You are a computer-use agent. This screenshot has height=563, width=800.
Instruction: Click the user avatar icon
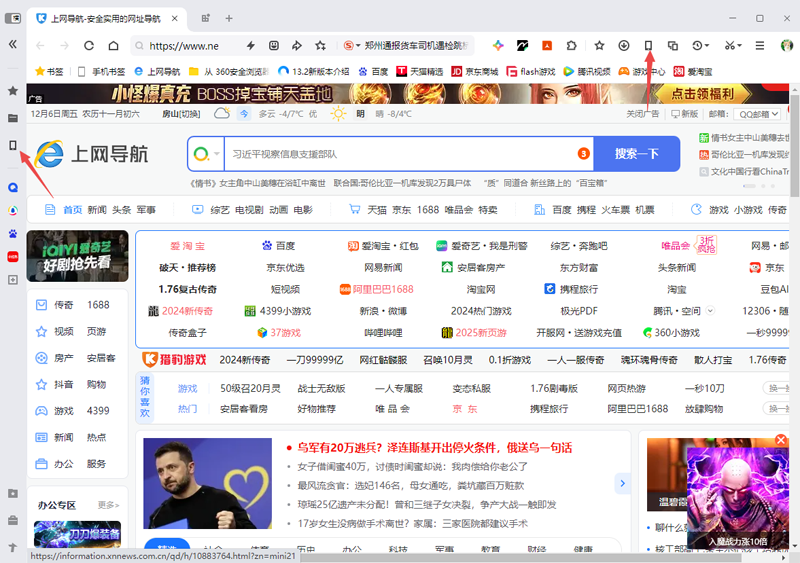787,45
